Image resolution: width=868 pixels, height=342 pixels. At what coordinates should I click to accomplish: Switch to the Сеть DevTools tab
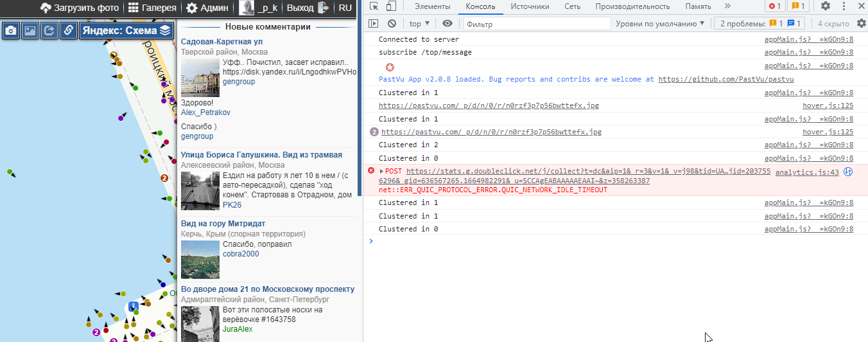click(x=573, y=6)
